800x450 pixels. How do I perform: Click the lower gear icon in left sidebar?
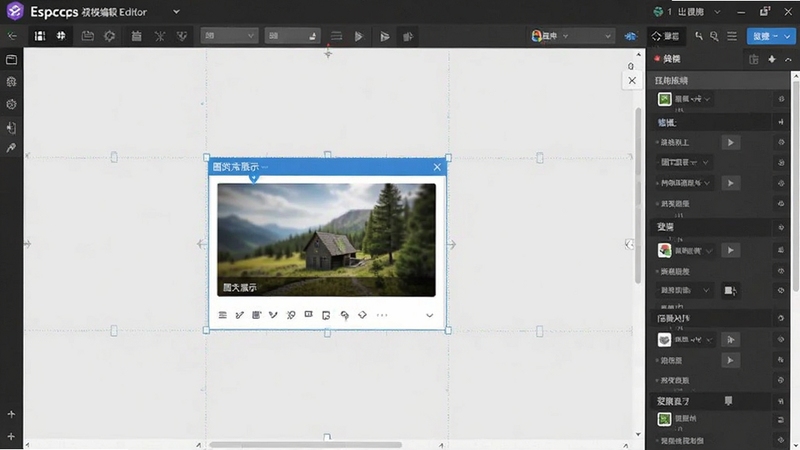11,104
